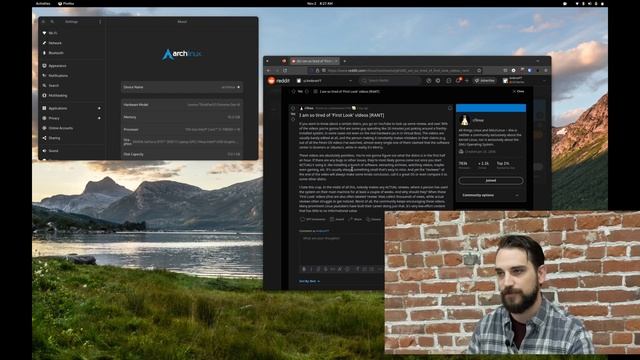The image size is (640, 360).
Task: Click the post title 'I am so tired of First Look videos'
Action: 342,116
